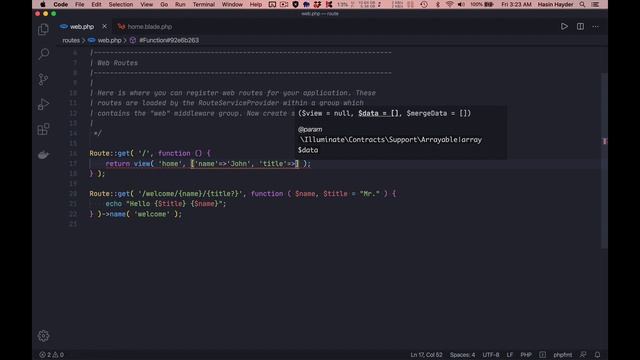
Task: Click the #Function#92e6b263 breadcrumb
Action: [x=169, y=40]
